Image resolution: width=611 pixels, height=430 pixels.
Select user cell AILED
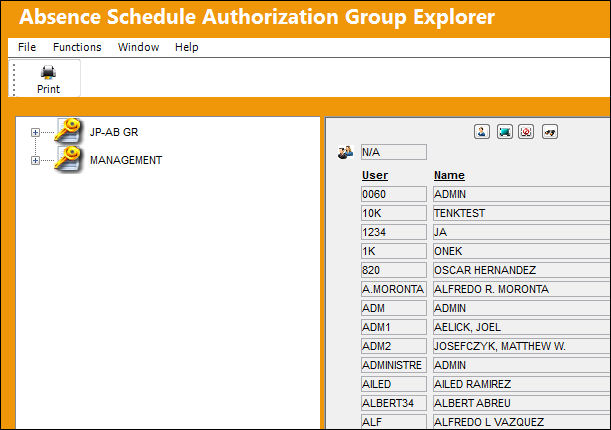[394, 384]
